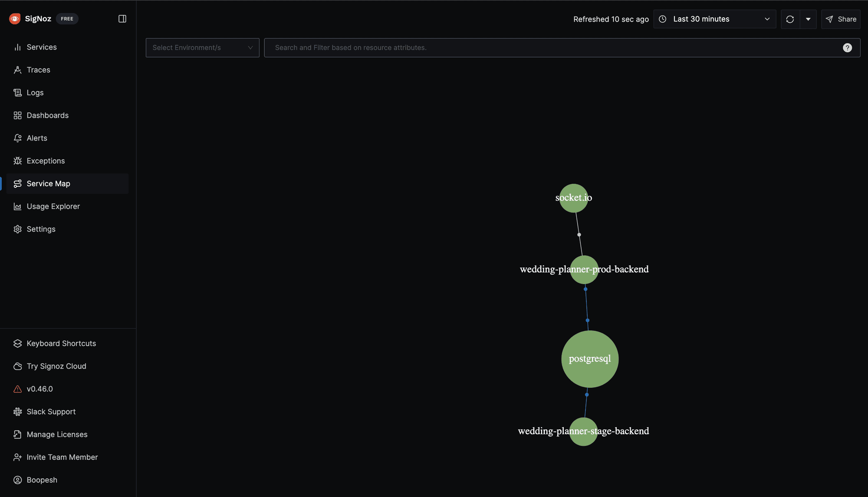Click the Logs scroll icon
Screen dimensions: 868x497
click(x=17, y=92)
